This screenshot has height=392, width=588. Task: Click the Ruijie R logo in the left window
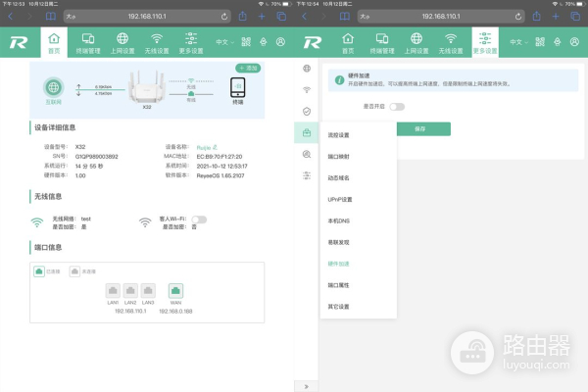(19, 42)
